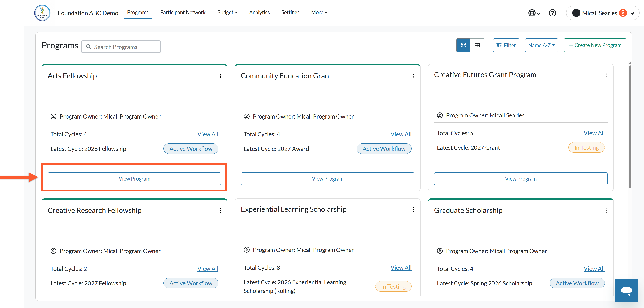644x308 pixels.
Task: Click Graduate Scholarship Active Workflow badge
Action: click(577, 283)
